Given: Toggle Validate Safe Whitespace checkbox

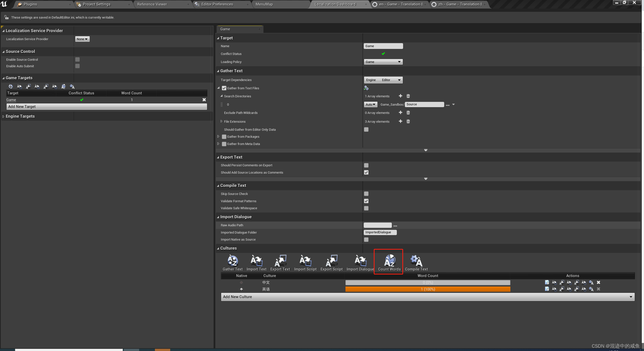Looking at the screenshot, I should [366, 208].
